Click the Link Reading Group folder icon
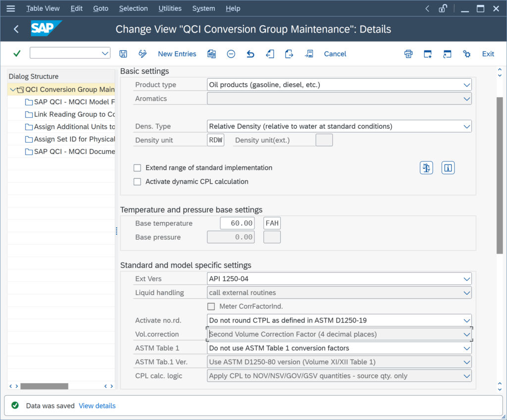 (x=29, y=114)
